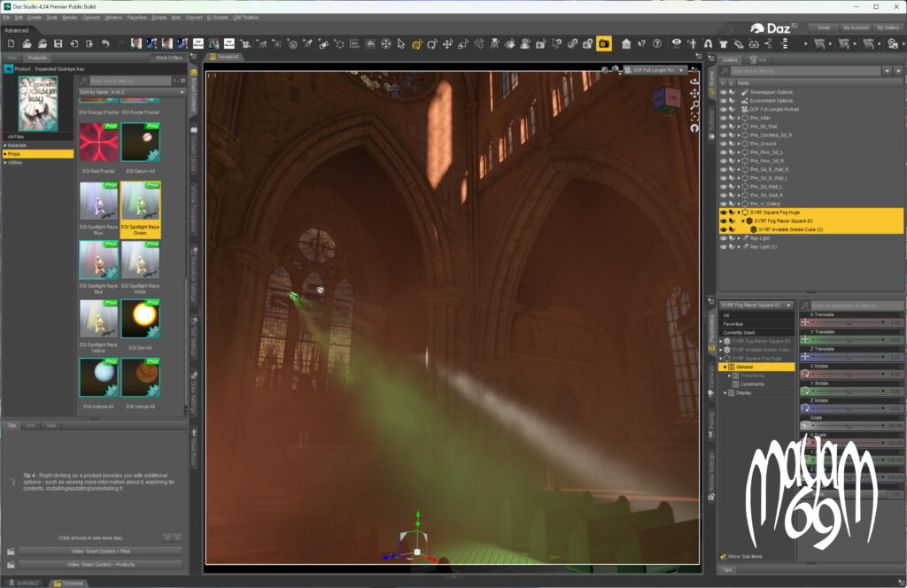Click the Home button near Daz logo
Image resolution: width=907 pixels, height=588 pixels.
(823, 27)
